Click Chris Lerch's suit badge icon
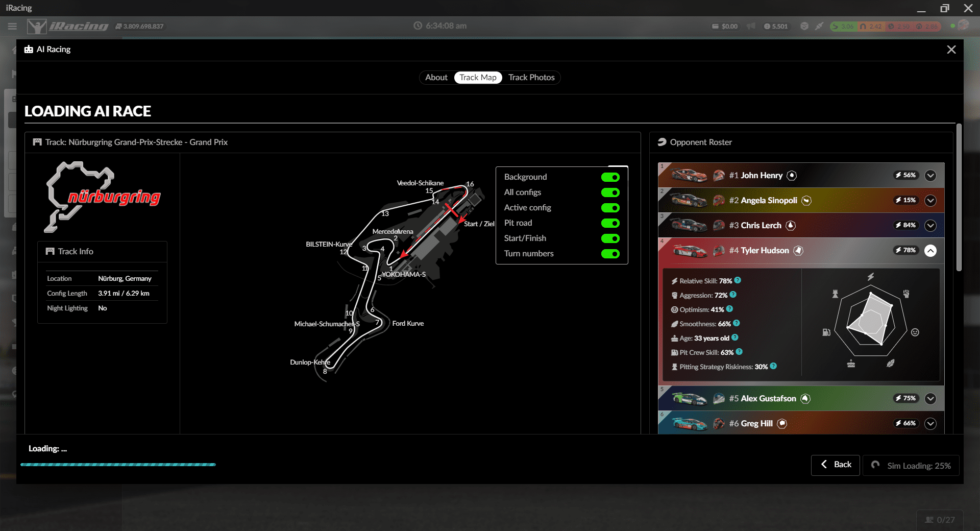 (x=791, y=226)
